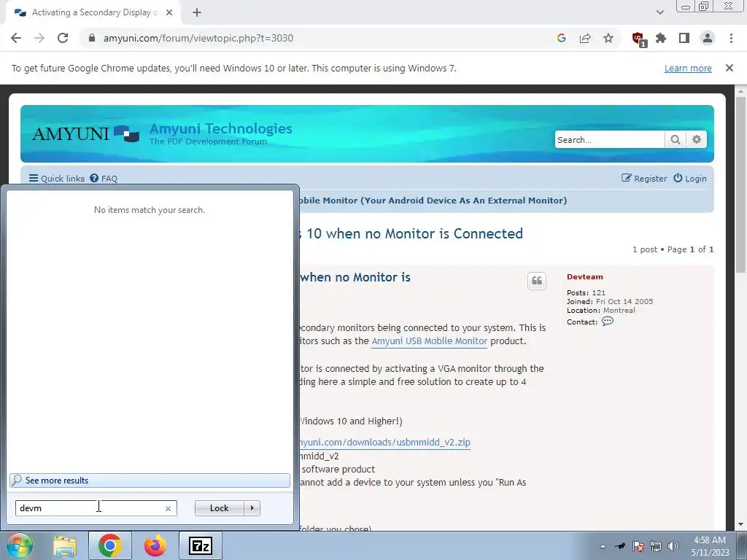Open the Chrome three-dot menu
This screenshot has height=560, width=747.
tap(731, 38)
